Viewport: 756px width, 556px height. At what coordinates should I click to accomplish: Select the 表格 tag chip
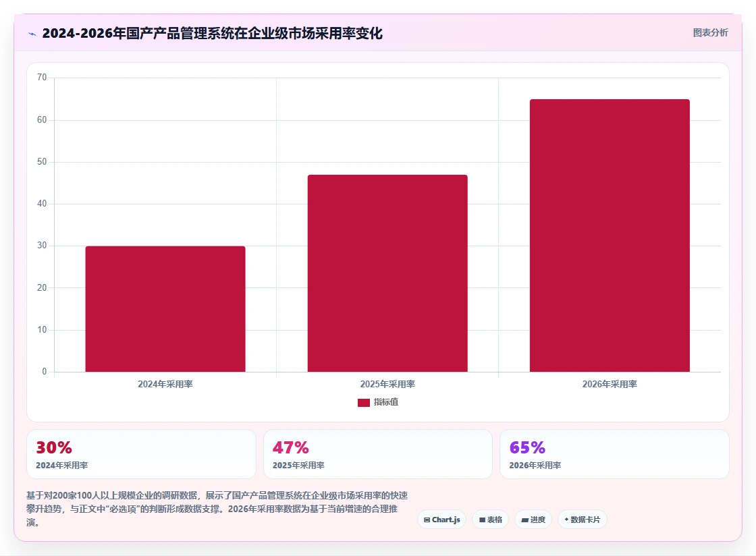pos(490,520)
